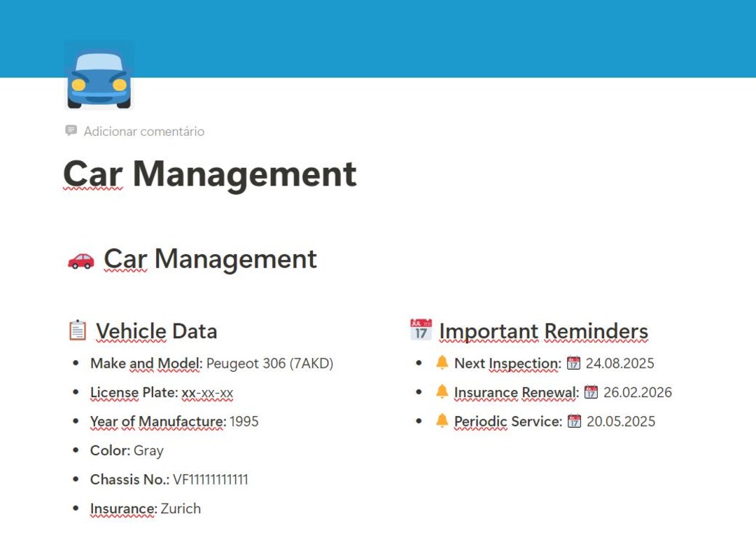
Task: Click the Make and Model label
Action: click(x=146, y=363)
